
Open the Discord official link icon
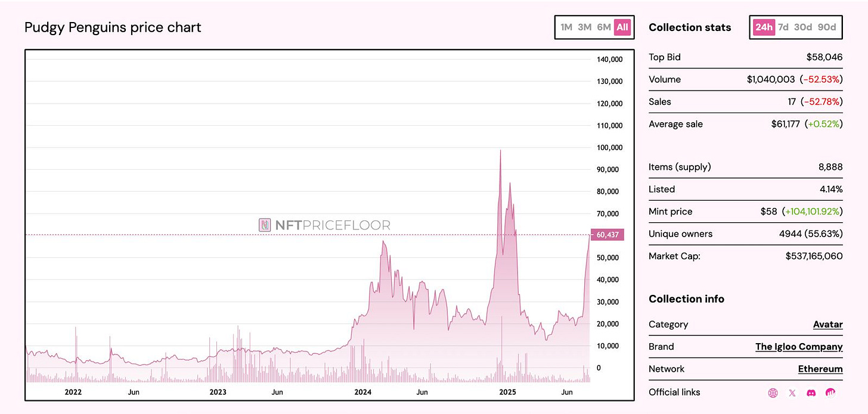(x=811, y=393)
